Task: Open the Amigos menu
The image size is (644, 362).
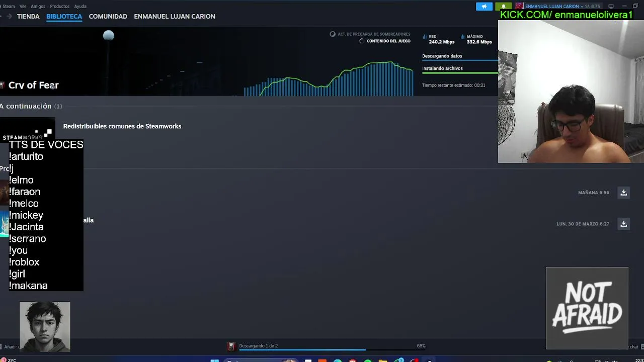Action: click(x=38, y=6)
